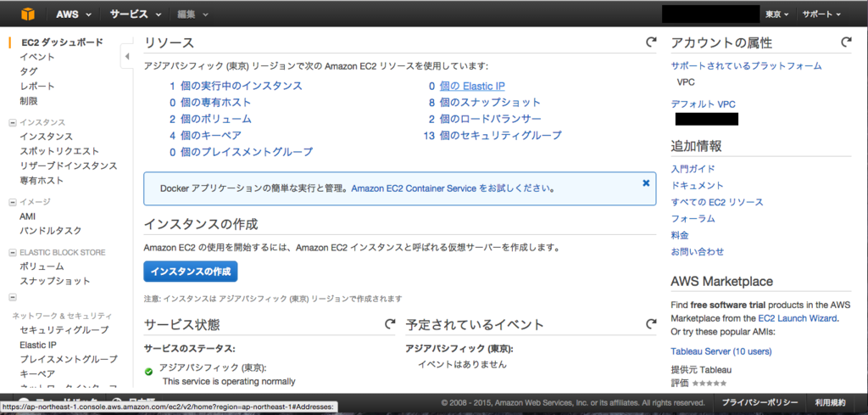Open キーペア in the sidebar
The height and width of the screenshot is (415, 868).
(x=37, y=374)
